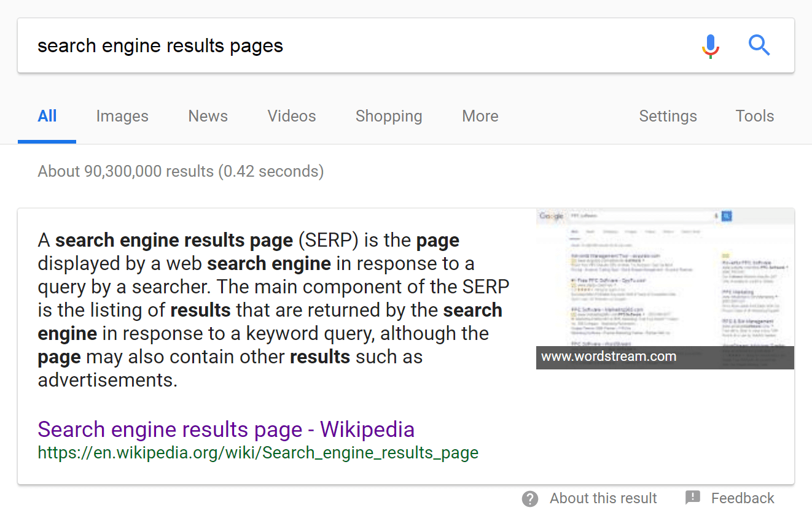Screen dimensions: 812x521
Task: Click the green en.wikipedia.org URL
Action: 258,453
